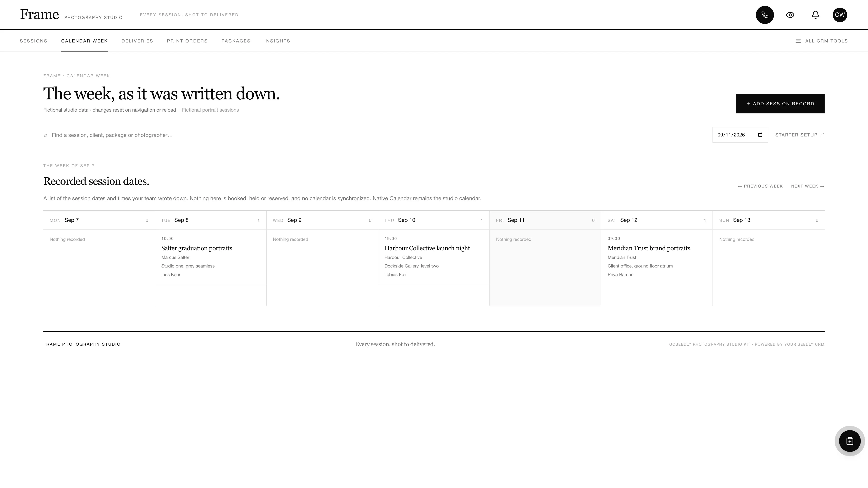Open the date picker calendar icon

760,135
